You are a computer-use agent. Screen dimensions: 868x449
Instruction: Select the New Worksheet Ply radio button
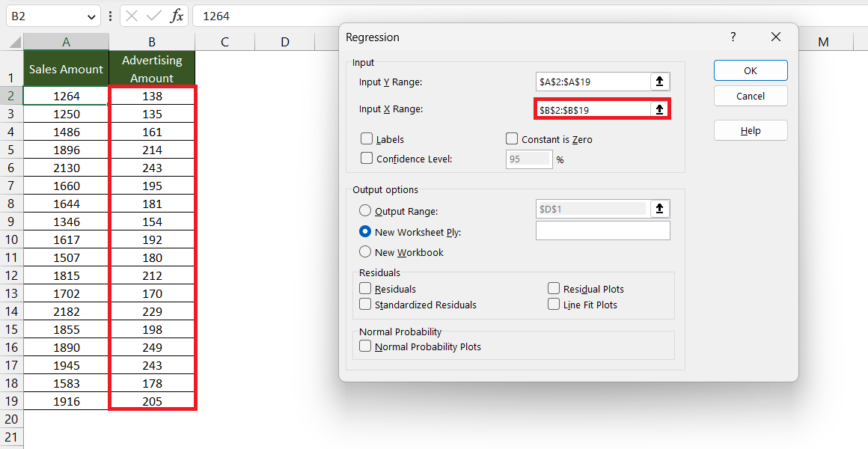[x=365, y=231]
